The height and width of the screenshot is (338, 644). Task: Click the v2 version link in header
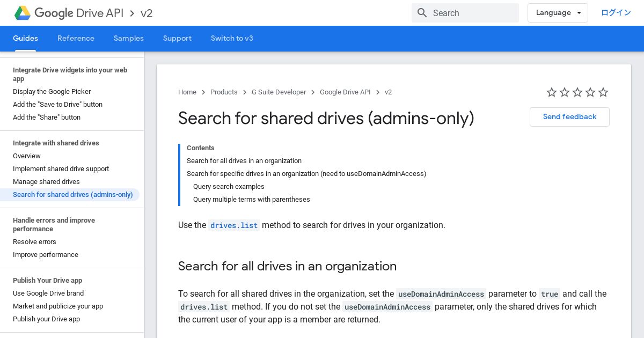pyautogui.click(x=147, y=13)
